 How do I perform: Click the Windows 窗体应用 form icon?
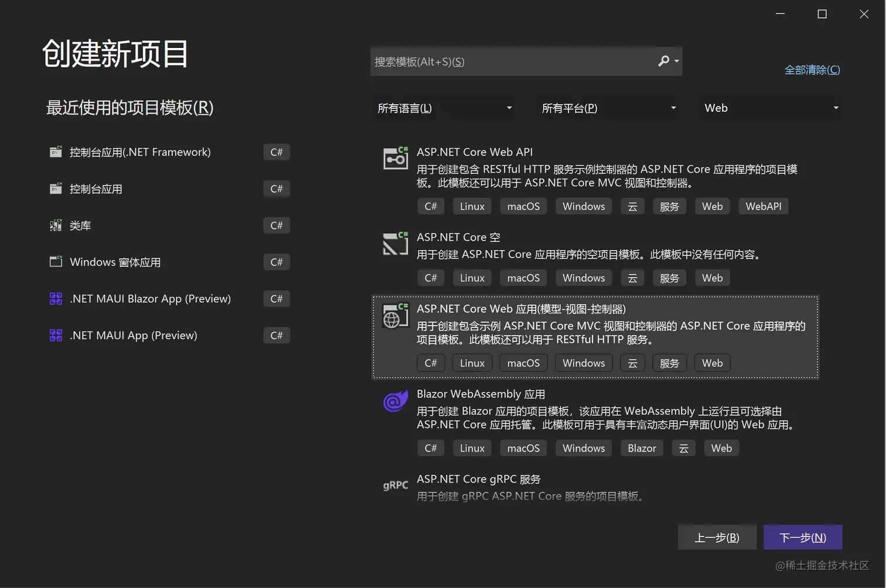[x=56, y=262]
